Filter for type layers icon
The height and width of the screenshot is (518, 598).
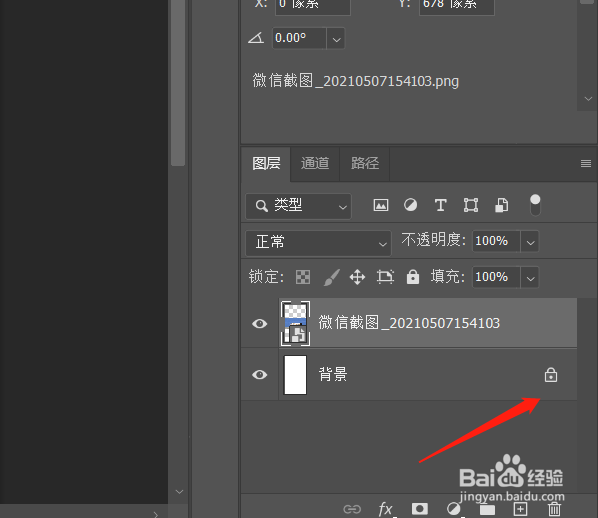tap(440, 205)
